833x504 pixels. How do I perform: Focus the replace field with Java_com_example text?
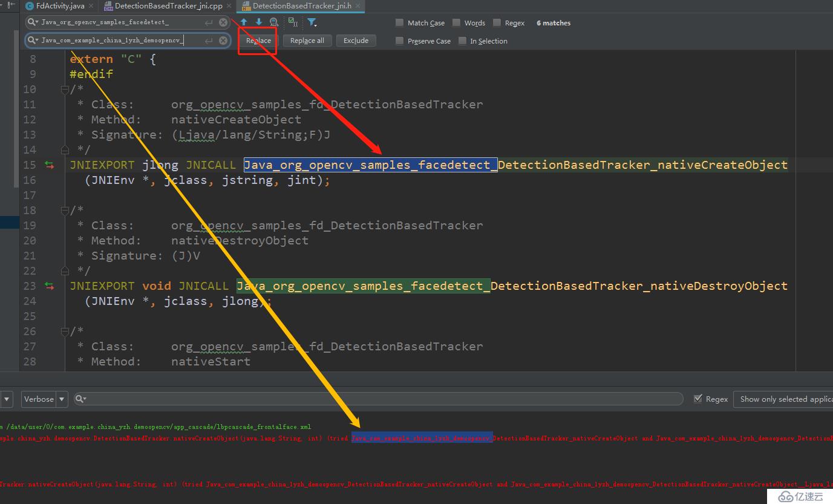tap(128, 41)
